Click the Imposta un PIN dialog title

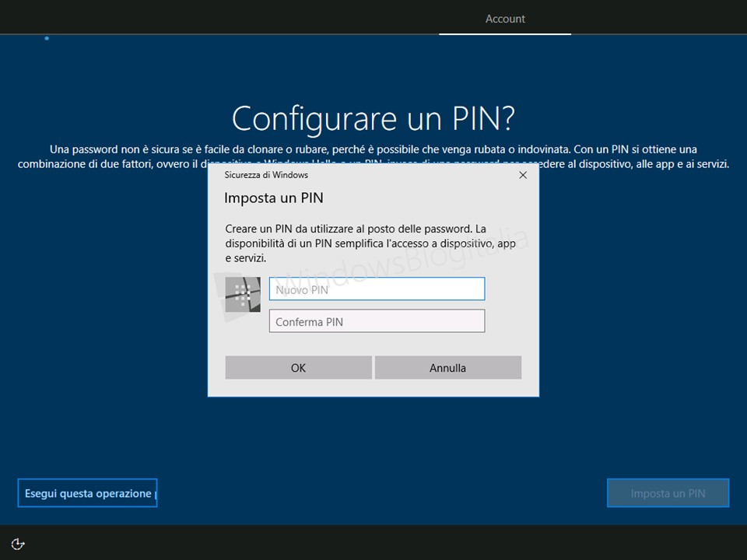[x=274, y=198]
